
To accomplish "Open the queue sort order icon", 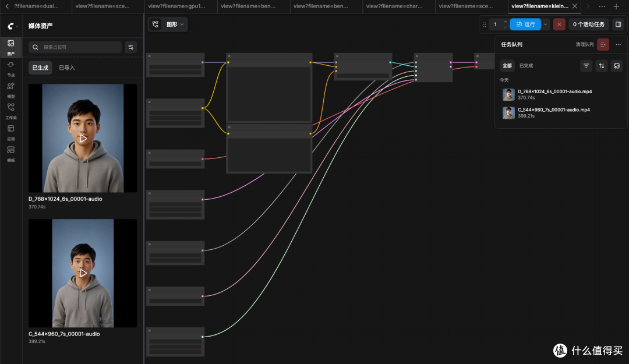I will point(601,66).
